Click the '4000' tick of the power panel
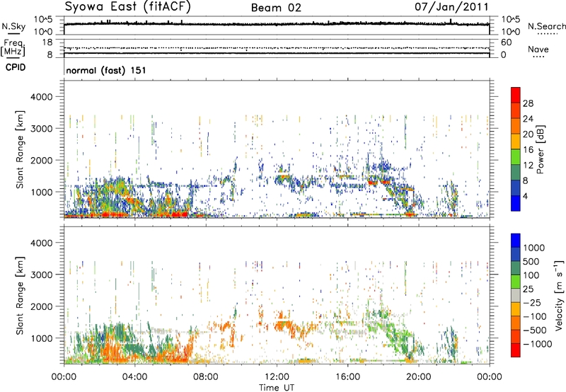566x392 pixels. click(41, 97)
